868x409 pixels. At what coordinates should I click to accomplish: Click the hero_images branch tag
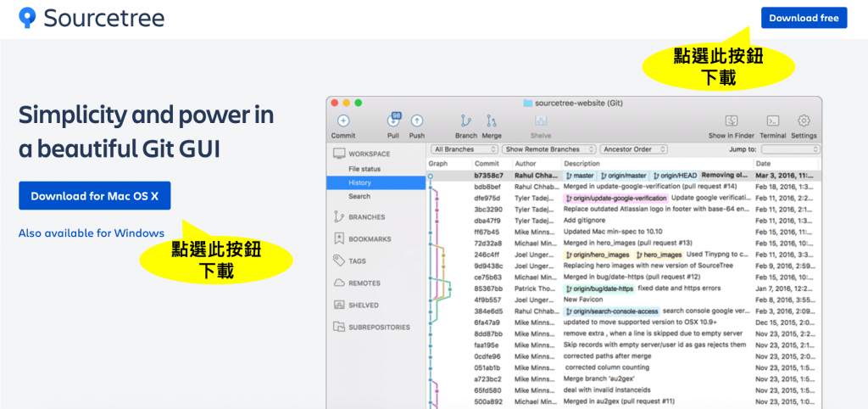[659, 255]
